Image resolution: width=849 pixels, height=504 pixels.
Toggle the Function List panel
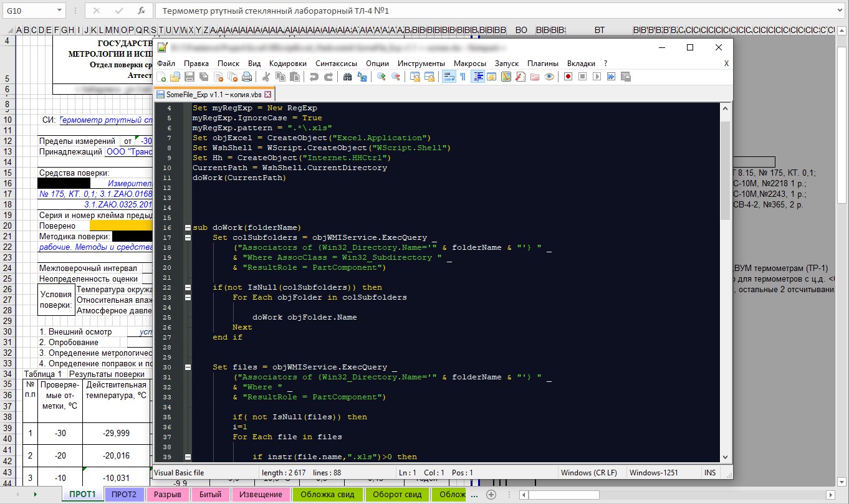click(x=520, y=77)
